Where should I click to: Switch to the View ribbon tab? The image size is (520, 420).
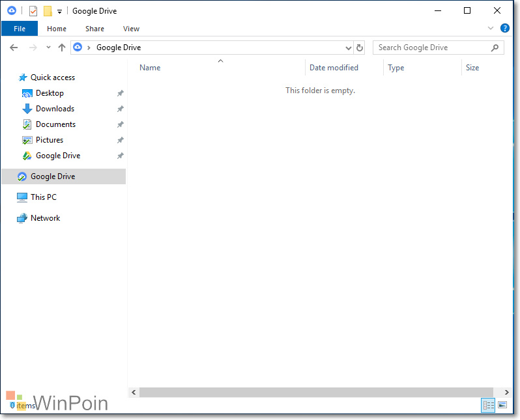coord(132,29)
